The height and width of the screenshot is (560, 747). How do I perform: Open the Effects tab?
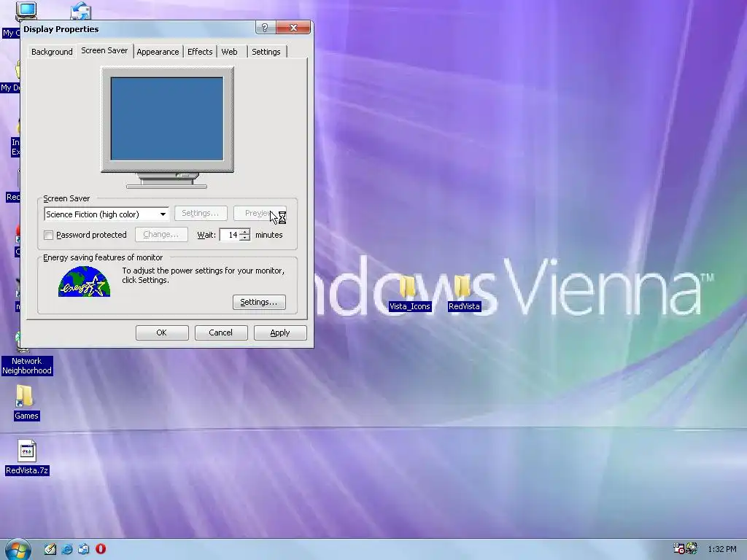click(x=200, y=52)
